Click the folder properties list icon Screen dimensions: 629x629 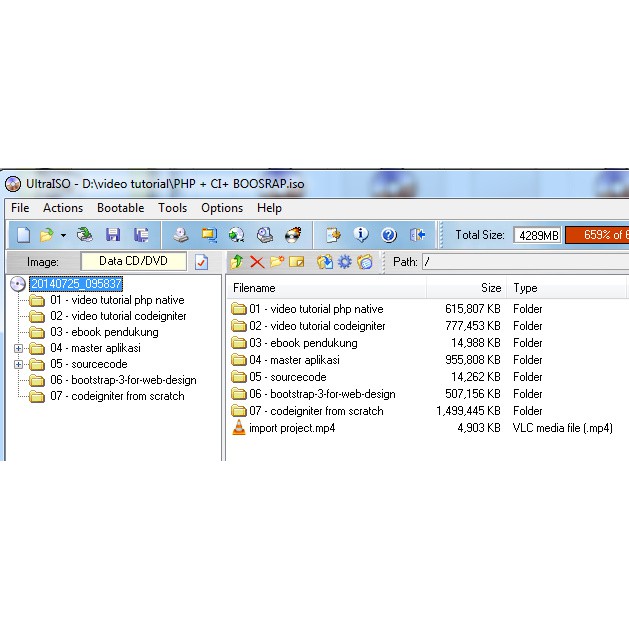pyautogui.click(x=365, y=262)
